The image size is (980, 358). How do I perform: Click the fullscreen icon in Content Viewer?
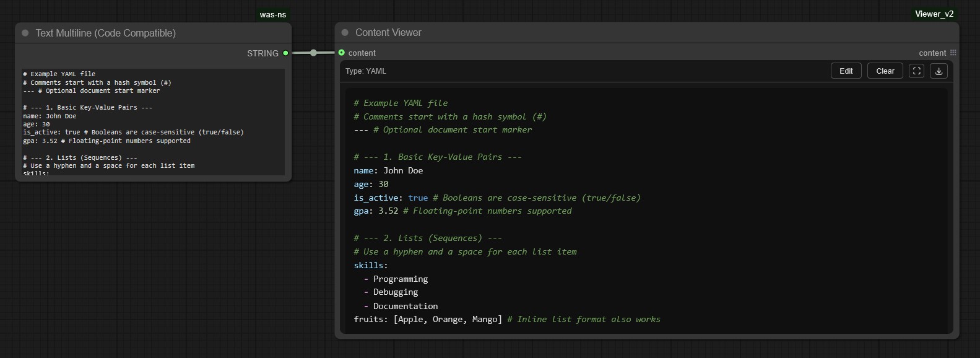click(x=917, y=71)
